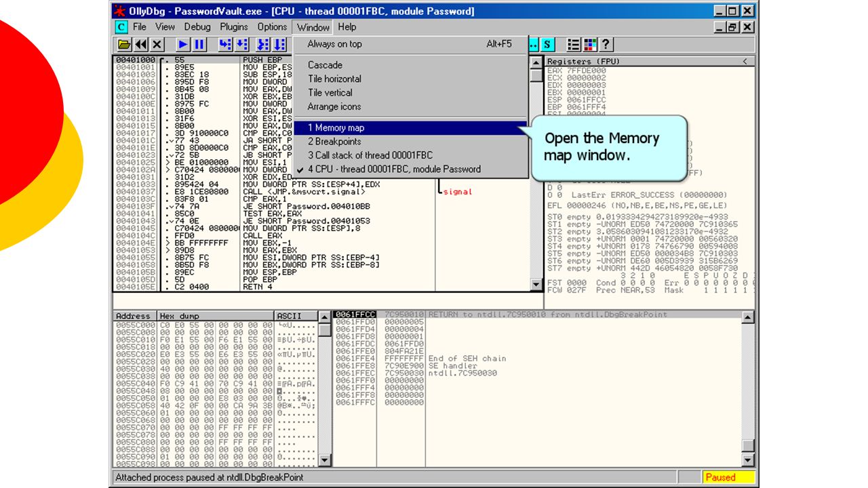Open Debugging options list icon

click(574, 45)
